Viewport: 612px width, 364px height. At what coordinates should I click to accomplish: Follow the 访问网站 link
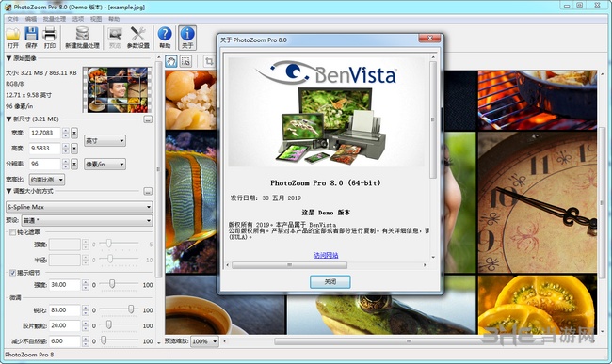tap(326, 255)
